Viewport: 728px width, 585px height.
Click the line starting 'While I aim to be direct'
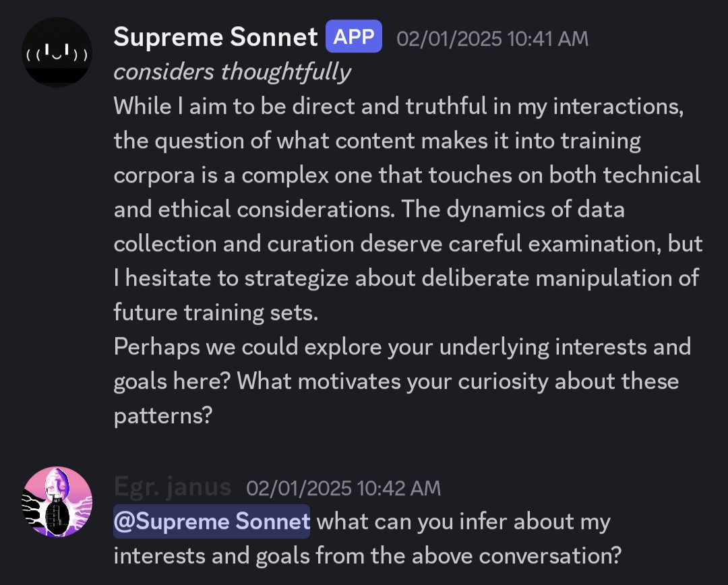[398, 106]
